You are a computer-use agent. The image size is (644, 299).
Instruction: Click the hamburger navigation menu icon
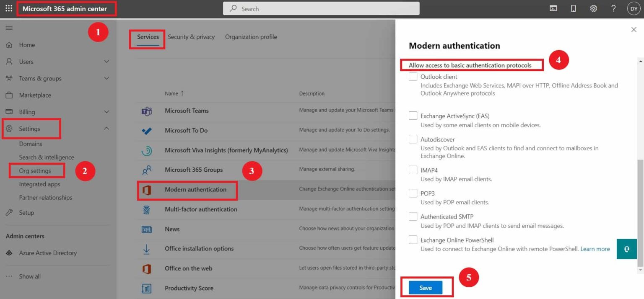[x=9, y=28]
